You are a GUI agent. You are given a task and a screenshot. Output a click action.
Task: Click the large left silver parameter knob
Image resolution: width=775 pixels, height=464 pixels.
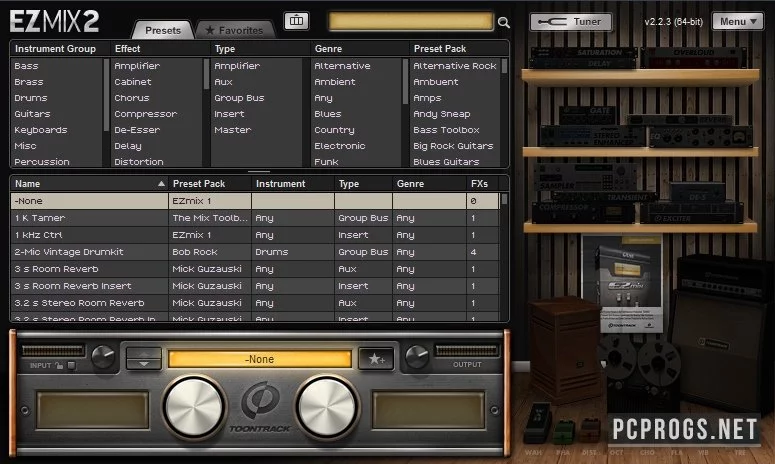click(x=194, y=408)
